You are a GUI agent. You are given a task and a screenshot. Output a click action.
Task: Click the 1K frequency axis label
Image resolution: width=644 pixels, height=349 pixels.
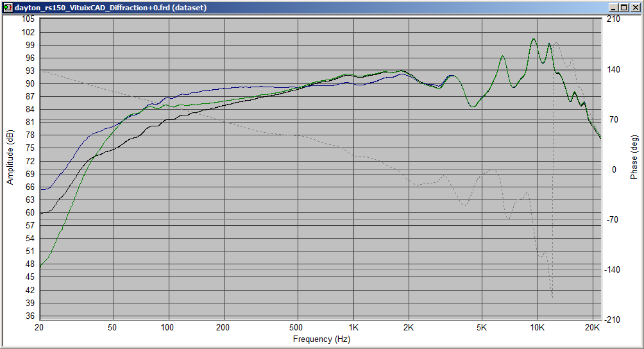point(353,328)
